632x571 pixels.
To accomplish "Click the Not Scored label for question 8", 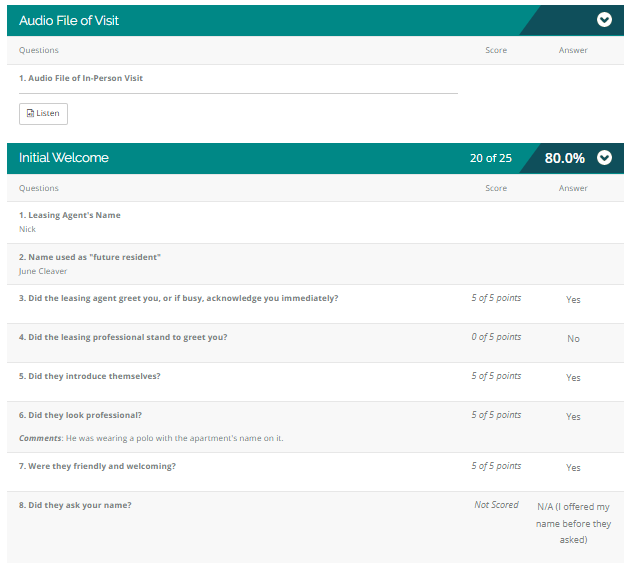I will 496,505.
